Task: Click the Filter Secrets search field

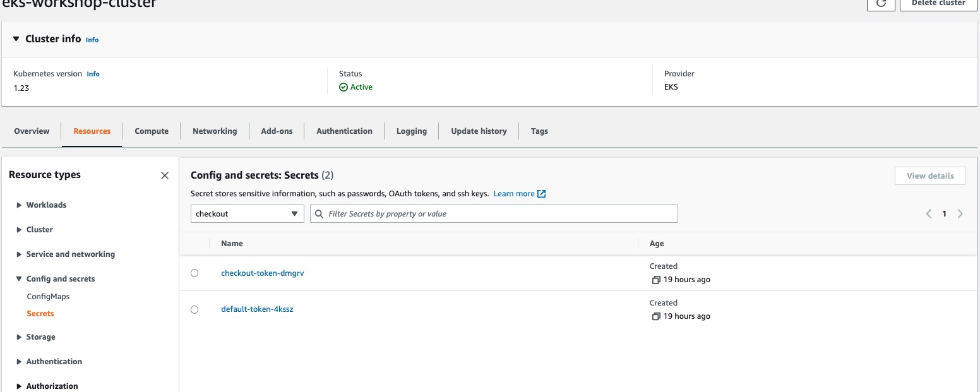Action: tap(499, 214)
